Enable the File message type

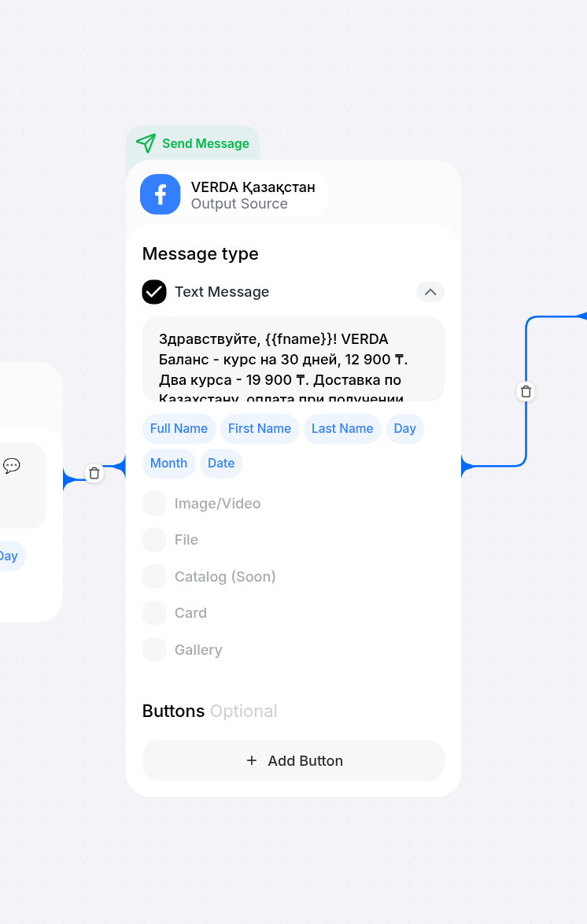(153, 540)
